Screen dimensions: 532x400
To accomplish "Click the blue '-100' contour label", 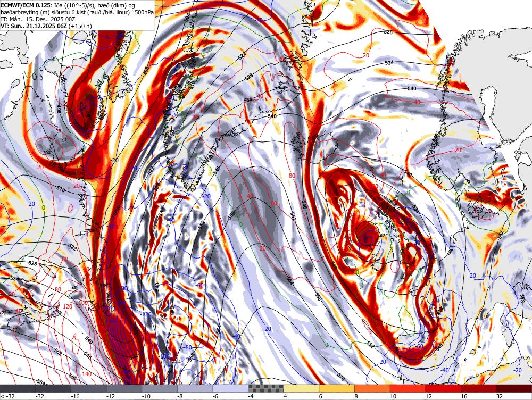I will [164, 356].
